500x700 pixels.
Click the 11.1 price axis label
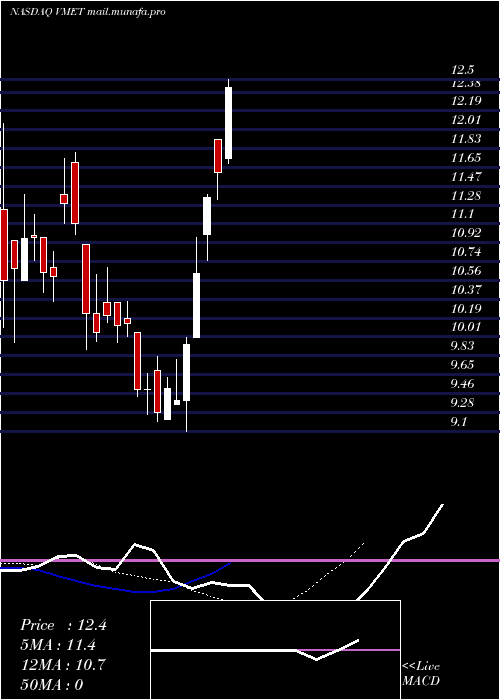(462, 215)
